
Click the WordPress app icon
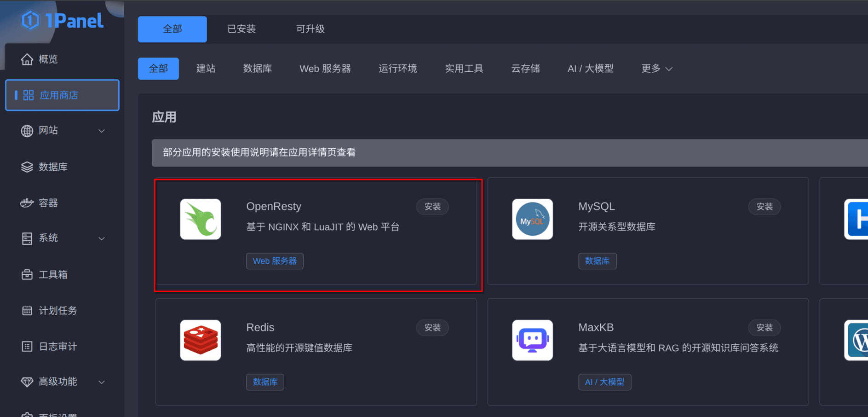click(x=857, y=340)
